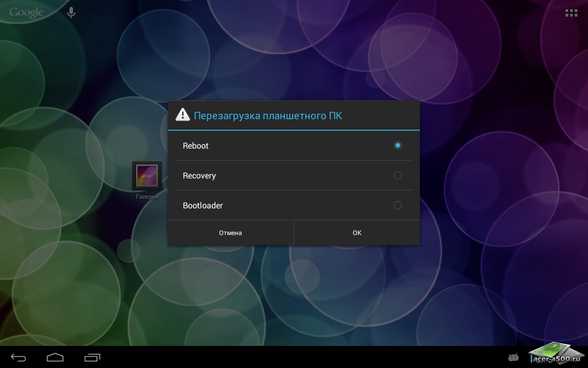Viewport: 588px width, 368px height.
Task: Tap the Google search logo
Action: (x=26, y=13)
